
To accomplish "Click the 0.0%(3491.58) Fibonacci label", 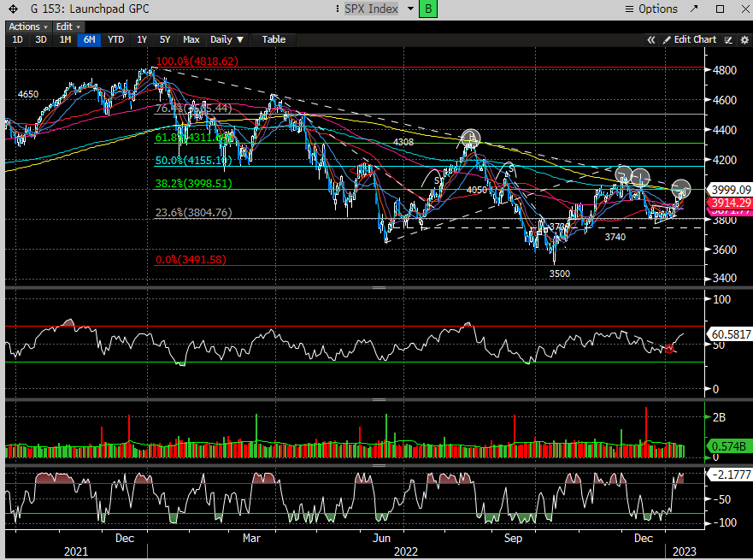I will (x=191, y=260).
